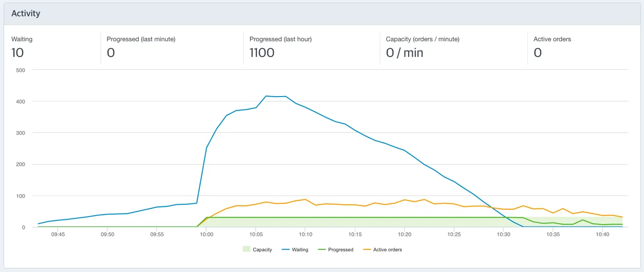Click the Active orders stat value
Viewport: 644px width, 272px height.
click(x=538, y=53)
